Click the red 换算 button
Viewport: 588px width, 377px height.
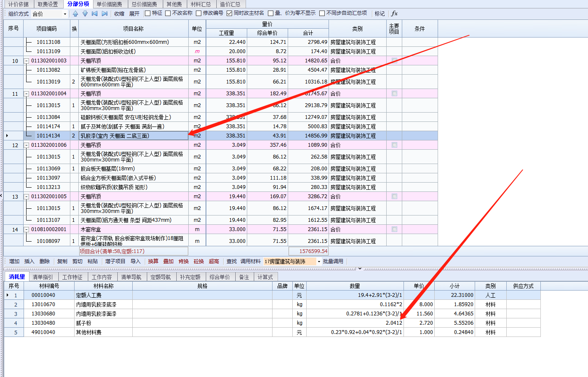[x=153, y=261]
